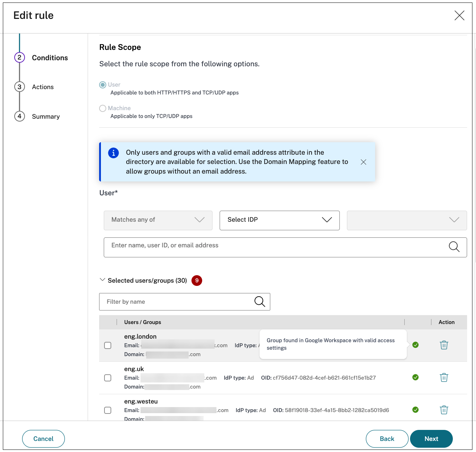Click the Back button
This screenshot has width=476, height=452.
pos(387,439)
